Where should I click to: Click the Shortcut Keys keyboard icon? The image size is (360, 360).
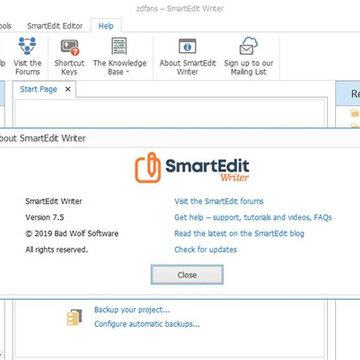pyautogui.click(x=70, y=47)
